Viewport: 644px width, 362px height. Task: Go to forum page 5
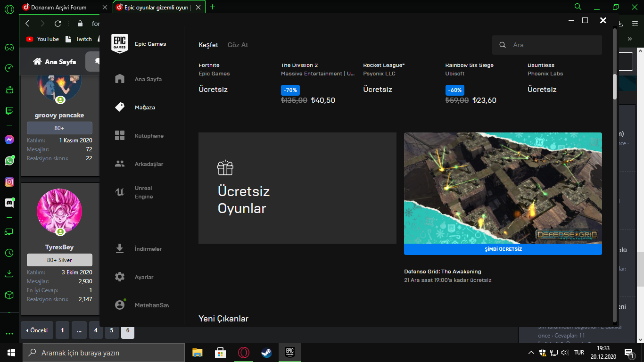pyautogui.click(x=112, y=330)
